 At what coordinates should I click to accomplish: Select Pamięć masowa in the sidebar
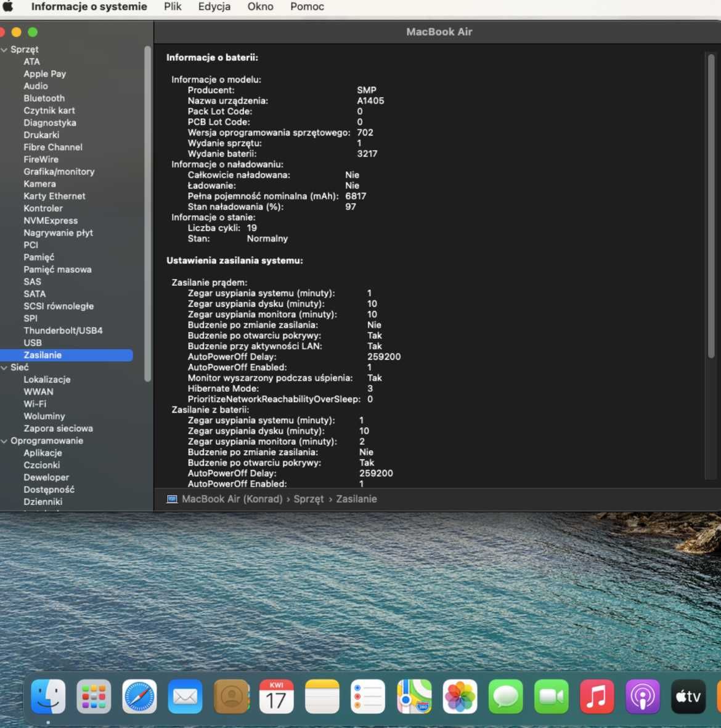57,269
